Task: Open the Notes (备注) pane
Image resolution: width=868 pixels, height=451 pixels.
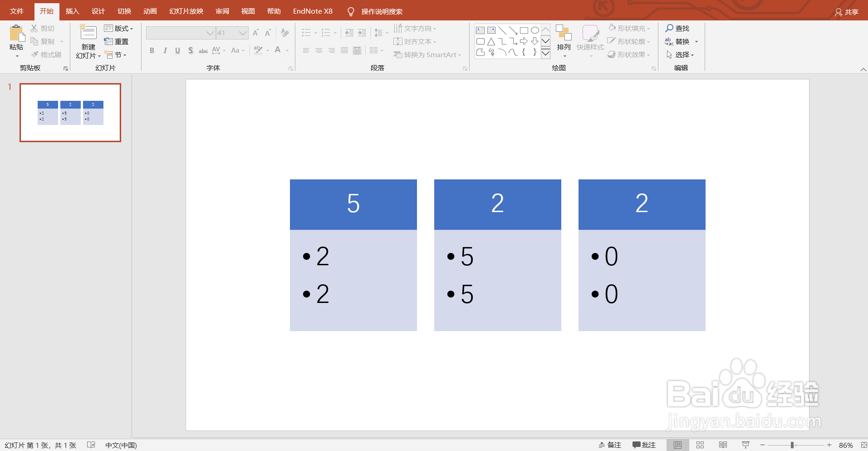Action: [609, 445]
